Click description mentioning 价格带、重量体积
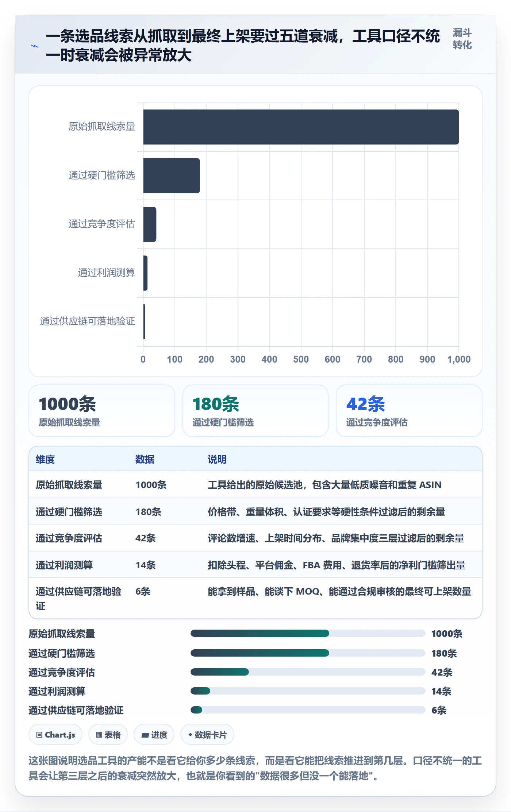The image size is (511, 812). coord(326,512)
